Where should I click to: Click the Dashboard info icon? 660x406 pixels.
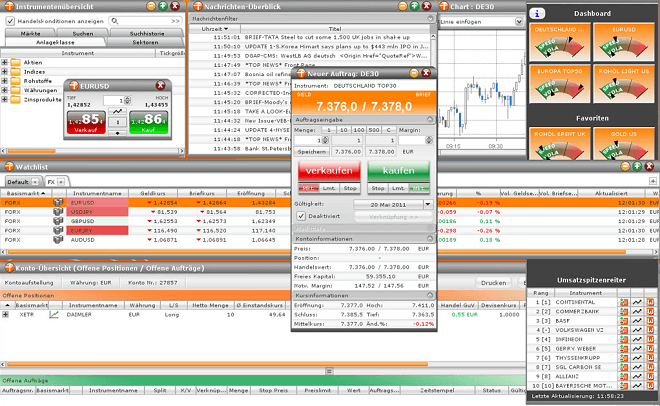[539, 13]
